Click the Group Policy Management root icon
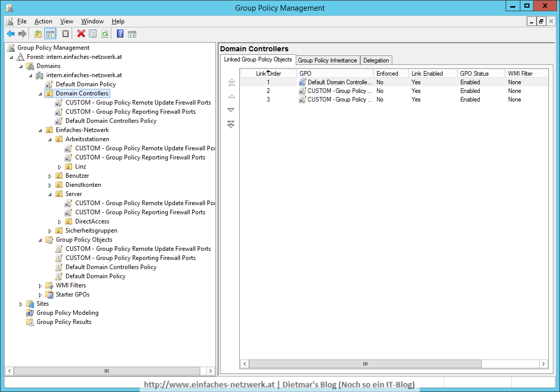This screenshot has width=560, height=392. tap(11, 48)
